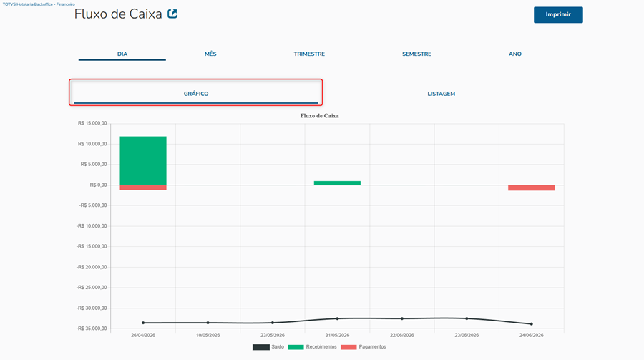
Task: Click the red Pagamentos bar for 24/06/2026
Action: 532,188
